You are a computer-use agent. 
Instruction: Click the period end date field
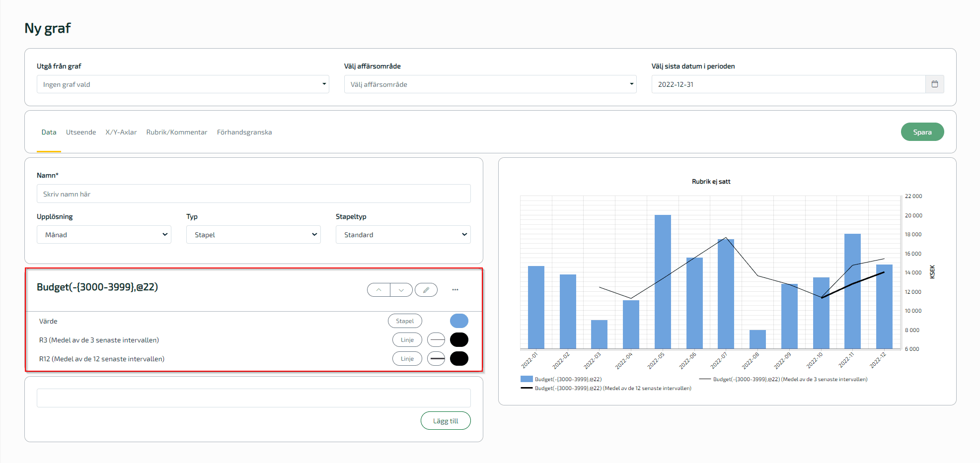click(x=788, y=84)
